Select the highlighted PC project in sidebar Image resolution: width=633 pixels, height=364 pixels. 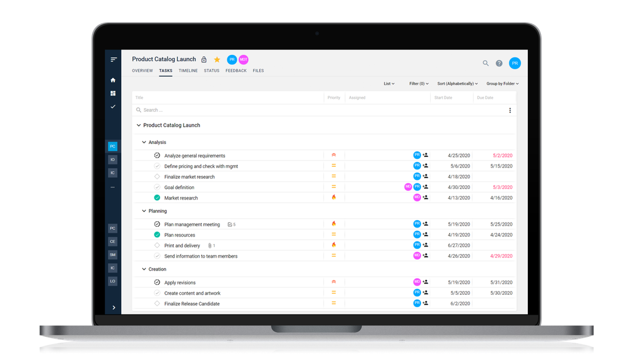tap(113, 146)
